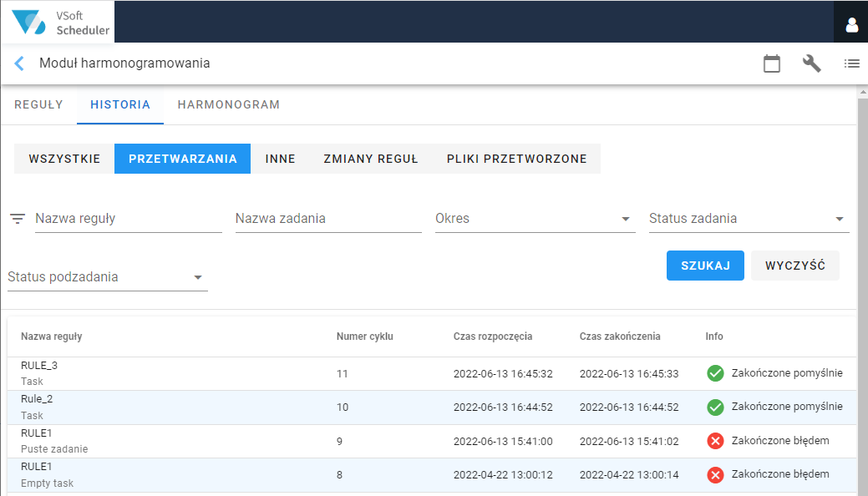Click the vertical scrollbar up arrow
The height and width of the screenshot is (496, 868).
[x=862, y=91]
